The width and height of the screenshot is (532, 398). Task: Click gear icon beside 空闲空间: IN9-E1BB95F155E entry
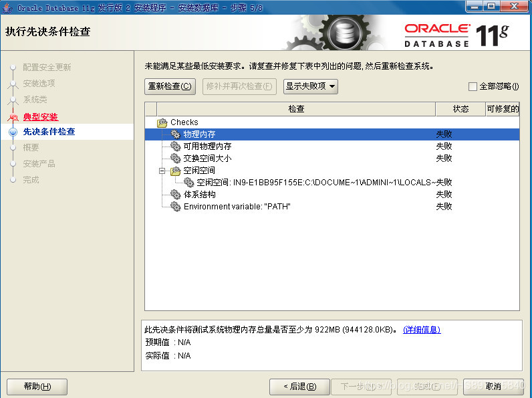click(188, 183)
